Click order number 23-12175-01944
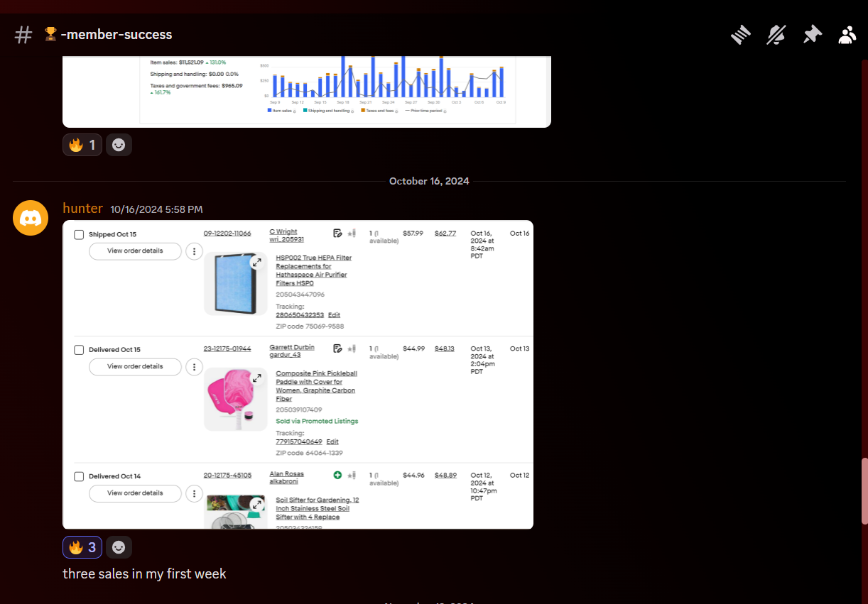 tap(227, 348)
